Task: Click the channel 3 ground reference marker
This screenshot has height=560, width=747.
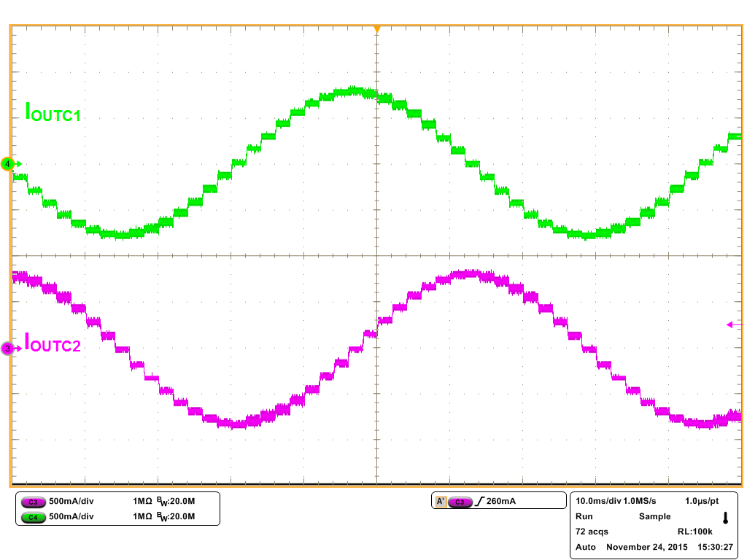Action: click(9, 349)
